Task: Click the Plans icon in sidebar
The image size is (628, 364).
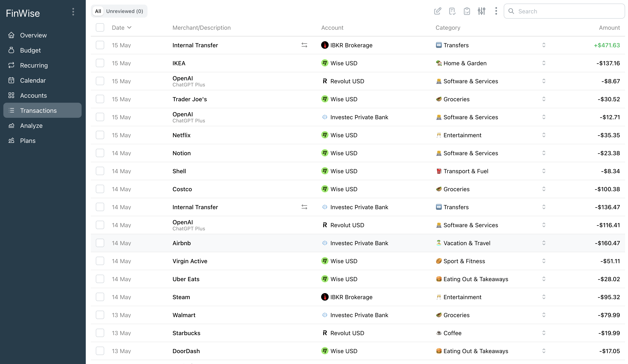Action: (x=11, y=141)
